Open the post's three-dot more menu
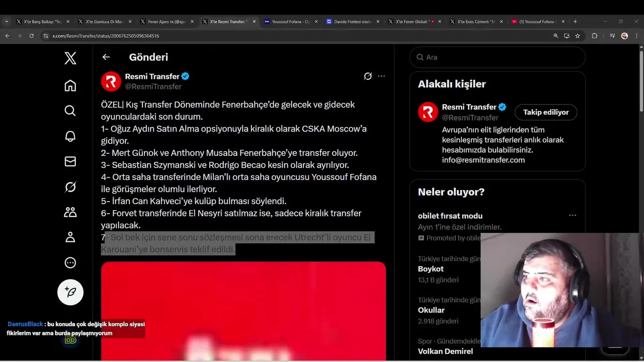Viewport: 644px width, 362px height. pos(381,76)
